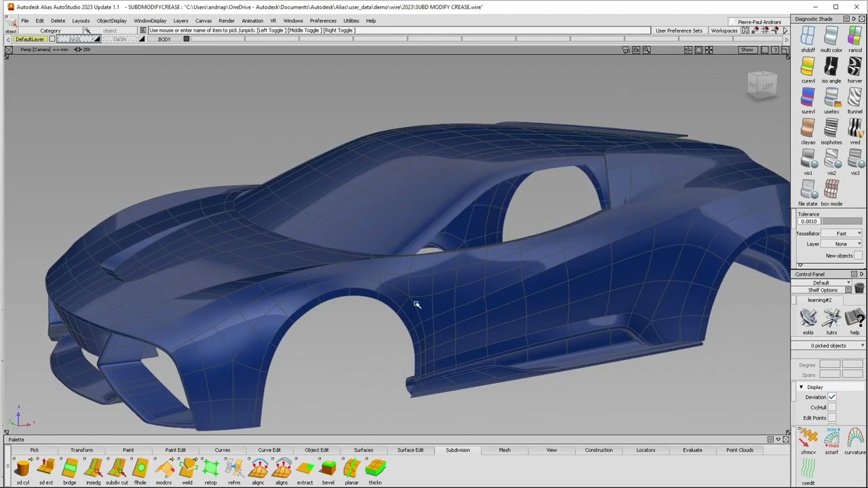
Task: Open Shelf Options menu
Action: point(823,290)
